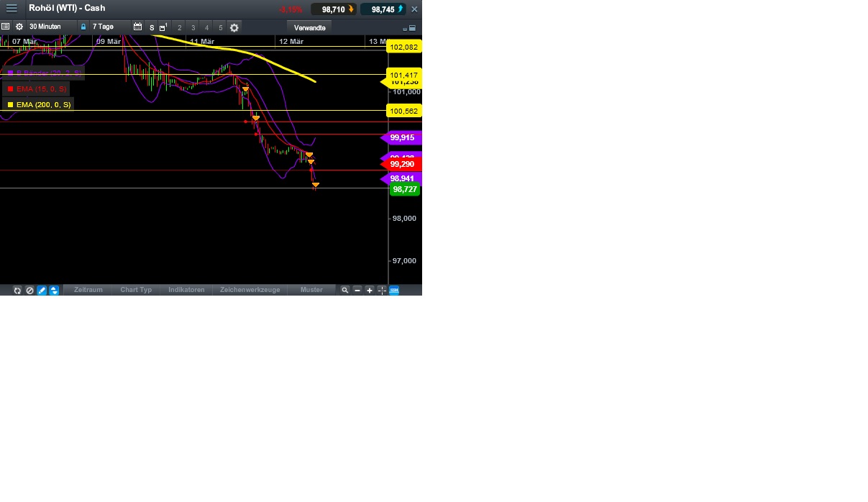The image size is (868, 502).
Task: Click the chart layout list icon top-left
Action: pyautogui.click(x=6, y=27)
